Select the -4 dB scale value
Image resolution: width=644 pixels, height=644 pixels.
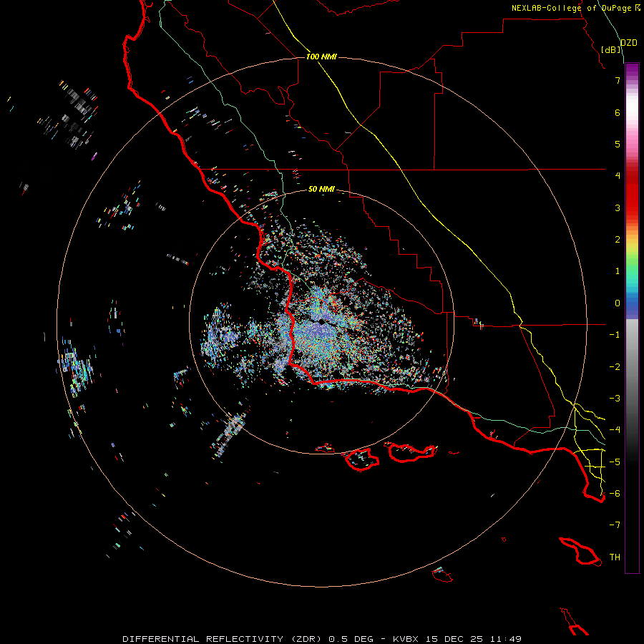615,430
